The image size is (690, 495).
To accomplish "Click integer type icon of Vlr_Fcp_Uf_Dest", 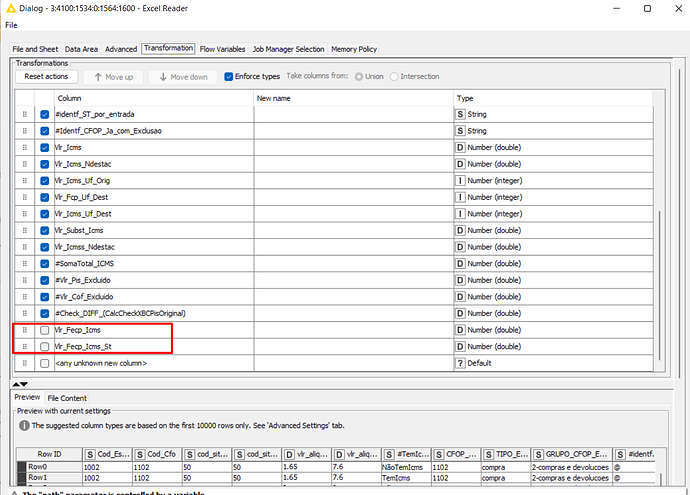I will tap(460, 197).
